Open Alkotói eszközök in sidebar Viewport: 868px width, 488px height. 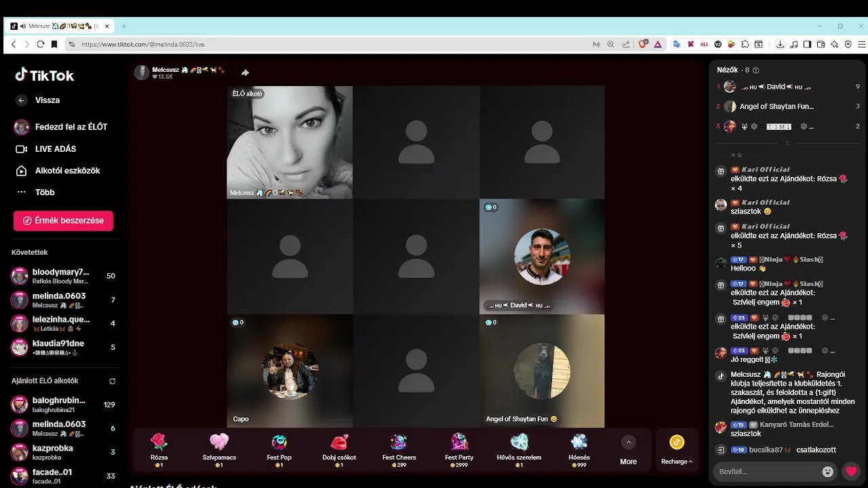click(x=58, y=171)
